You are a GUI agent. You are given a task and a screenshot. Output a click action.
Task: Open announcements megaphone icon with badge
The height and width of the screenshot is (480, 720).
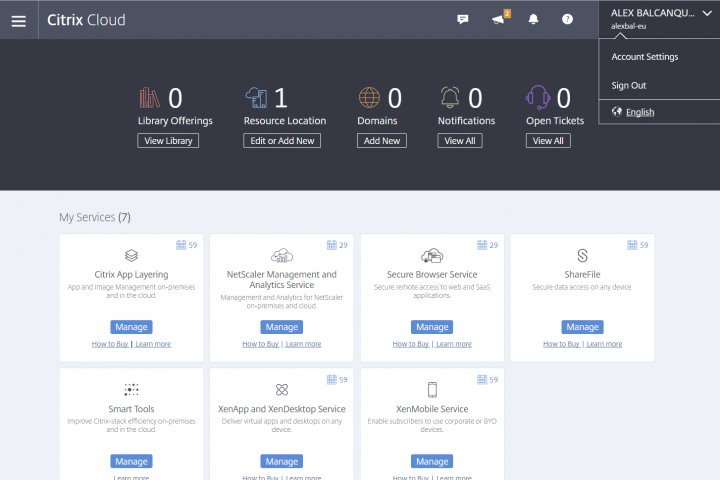click(x=499, y=20)
